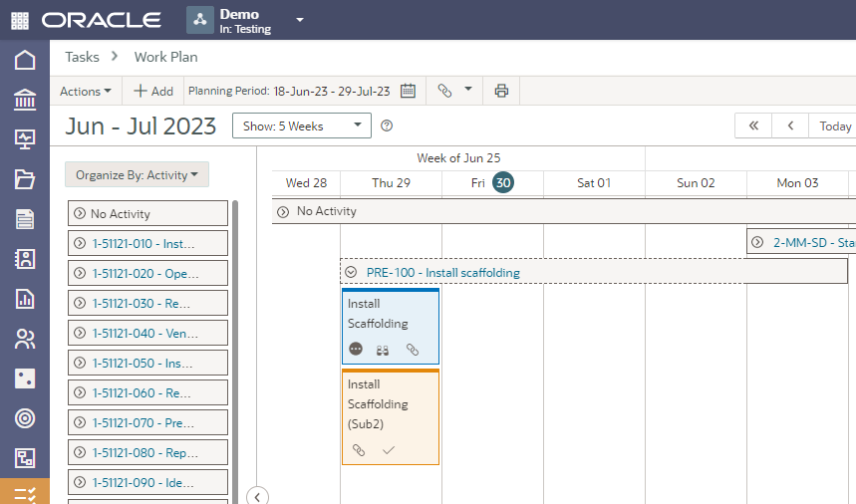
Task: Click the Add button
Action: [153, 91]
